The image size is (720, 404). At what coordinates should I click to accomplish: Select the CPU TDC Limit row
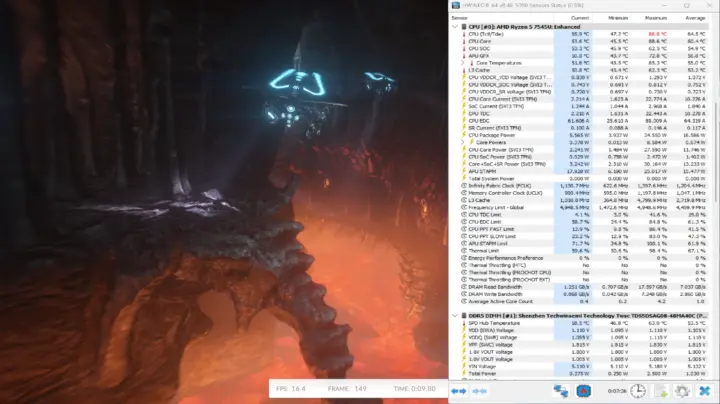pos(579,215)
